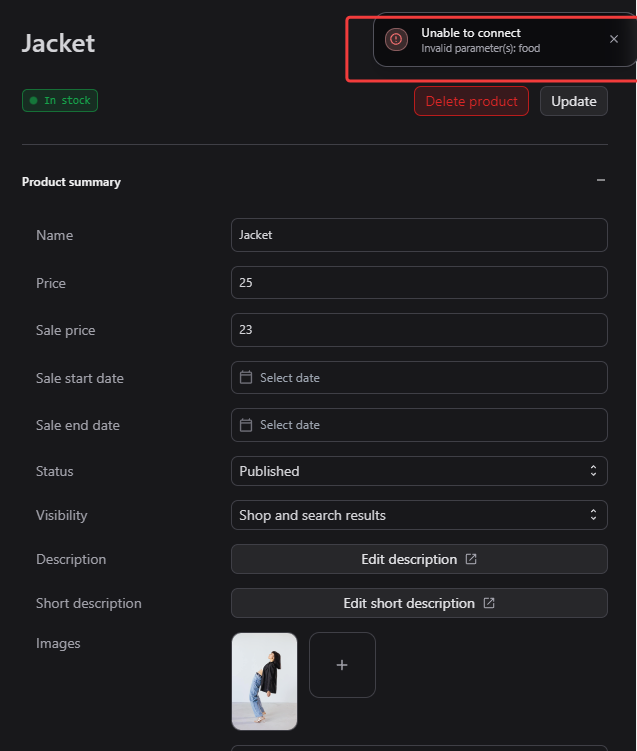This screenshot has height=751, width=637.
Task: Open the Visibility dropdown
Action: [x=419, y=515]
